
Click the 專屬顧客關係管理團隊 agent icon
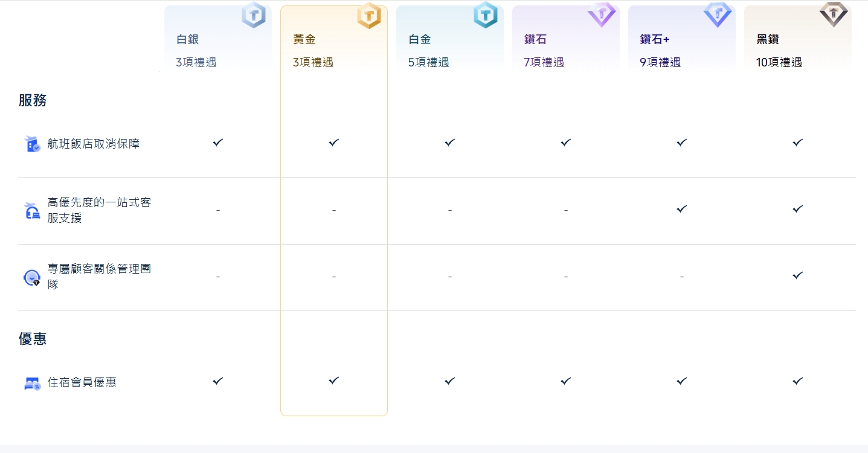(x=32, y=277)
